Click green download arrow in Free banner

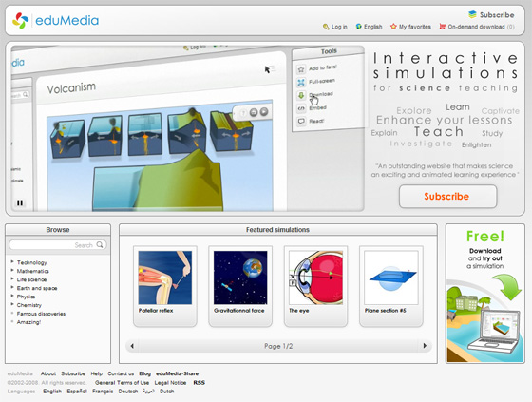tap(507, 287)
